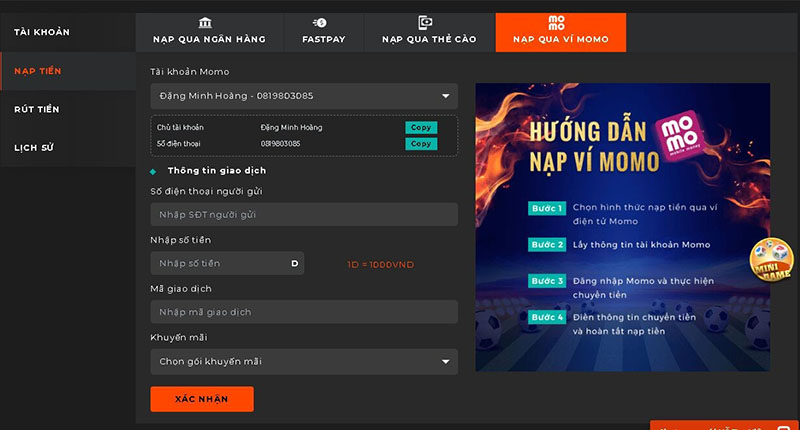Confirm with the Xác nhận button
Screen dimensions: 800x430
[202, 399]
